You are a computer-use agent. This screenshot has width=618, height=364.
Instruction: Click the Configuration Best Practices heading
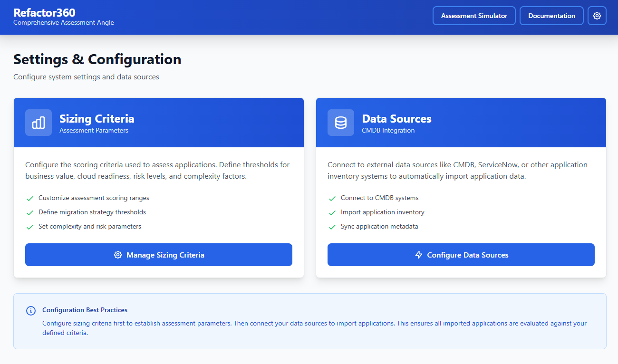point(85,310)
